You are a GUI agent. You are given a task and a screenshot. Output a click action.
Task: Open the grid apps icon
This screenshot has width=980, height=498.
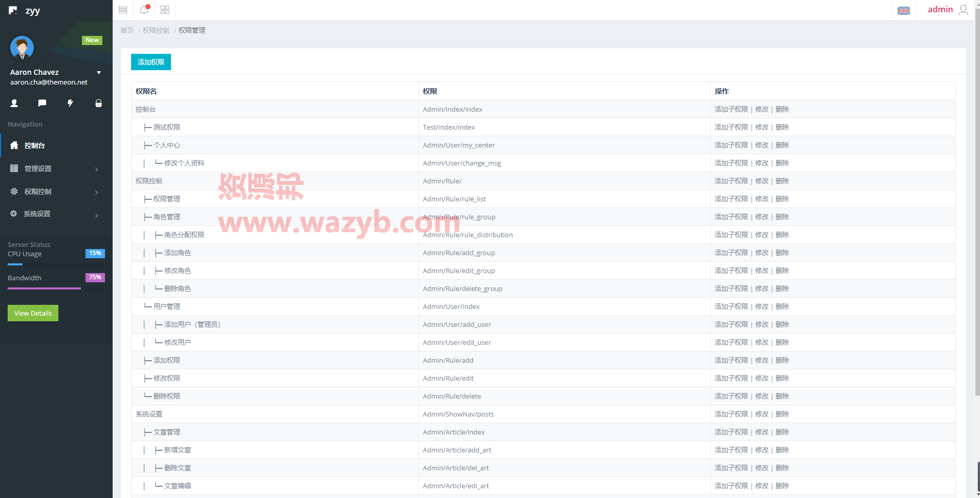165,10
